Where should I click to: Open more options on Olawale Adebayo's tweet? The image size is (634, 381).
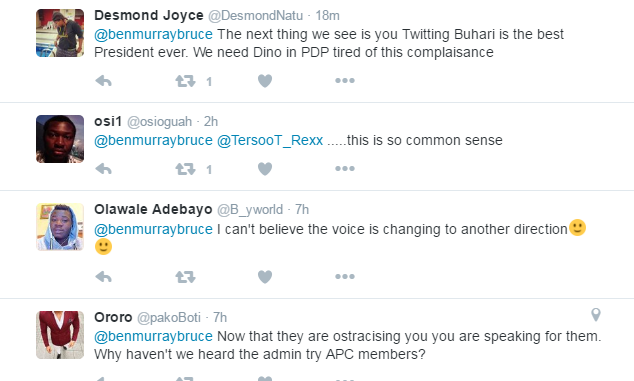[345, 277]
